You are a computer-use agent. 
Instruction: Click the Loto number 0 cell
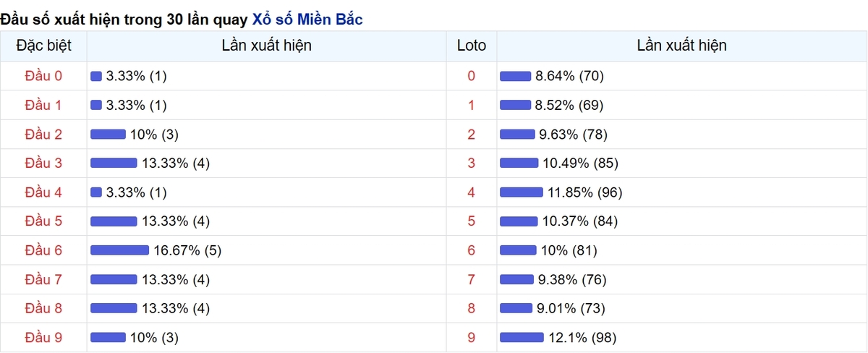coord(472,76)
